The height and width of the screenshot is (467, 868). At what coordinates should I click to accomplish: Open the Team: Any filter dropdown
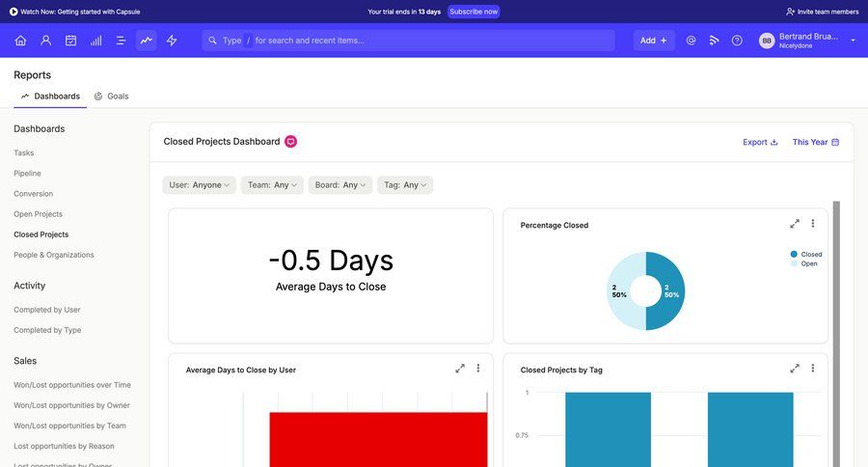[x=272, y=185]
